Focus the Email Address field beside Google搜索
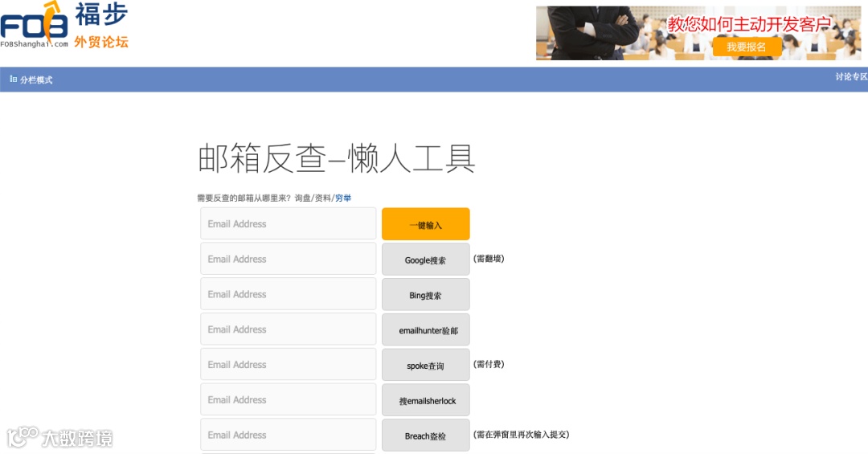The width and height of the screenshot is (868, 454). [x=289, y=259]
